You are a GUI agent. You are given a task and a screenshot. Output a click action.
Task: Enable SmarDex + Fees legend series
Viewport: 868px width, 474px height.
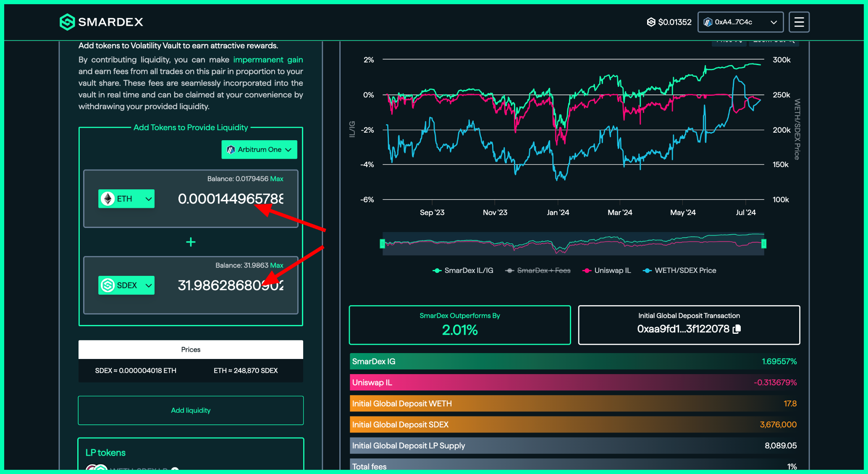tap(538, 270)
